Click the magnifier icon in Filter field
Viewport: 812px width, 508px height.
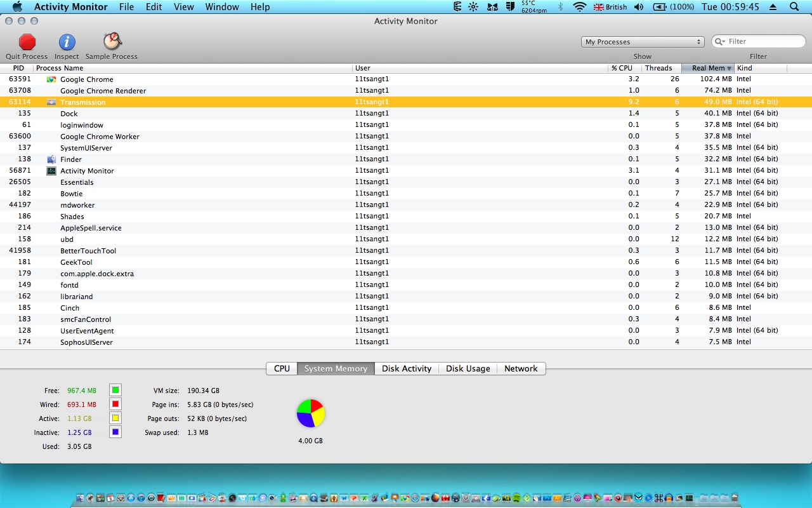pos(720,41)
